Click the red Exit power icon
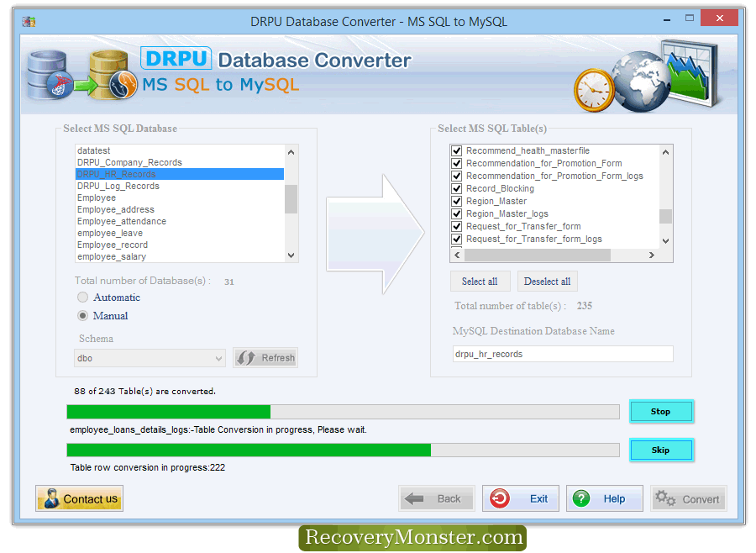 pyautogui.click(x=500, y=498)
